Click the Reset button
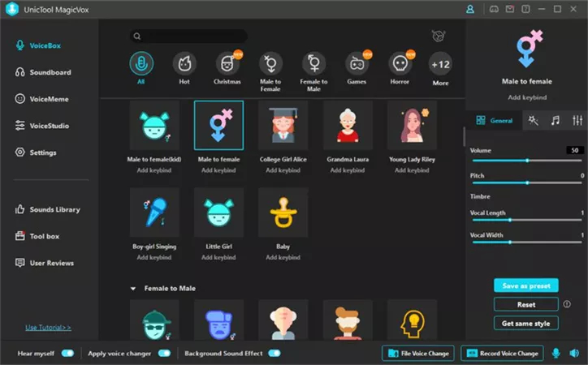Image resolution: width=588 pixels, height=365 pixels. coord(526,304)
